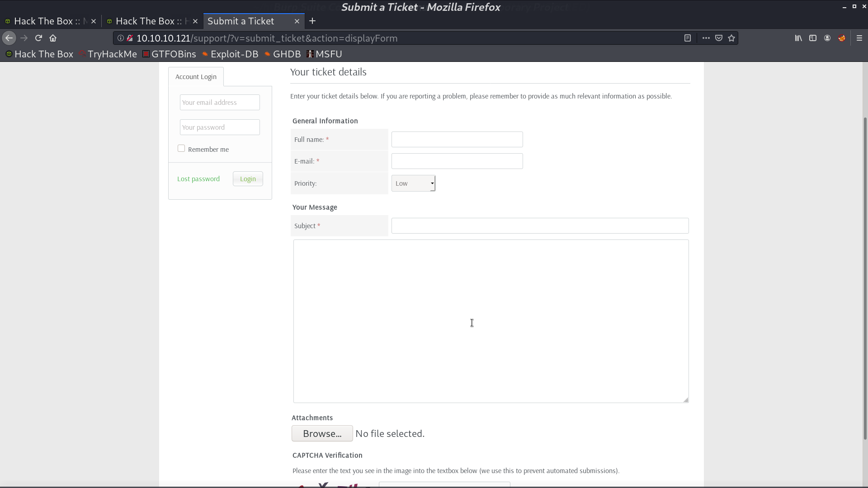868x488 pixels.
Task: Bookmark this page with the star
Action: point(731,38)
